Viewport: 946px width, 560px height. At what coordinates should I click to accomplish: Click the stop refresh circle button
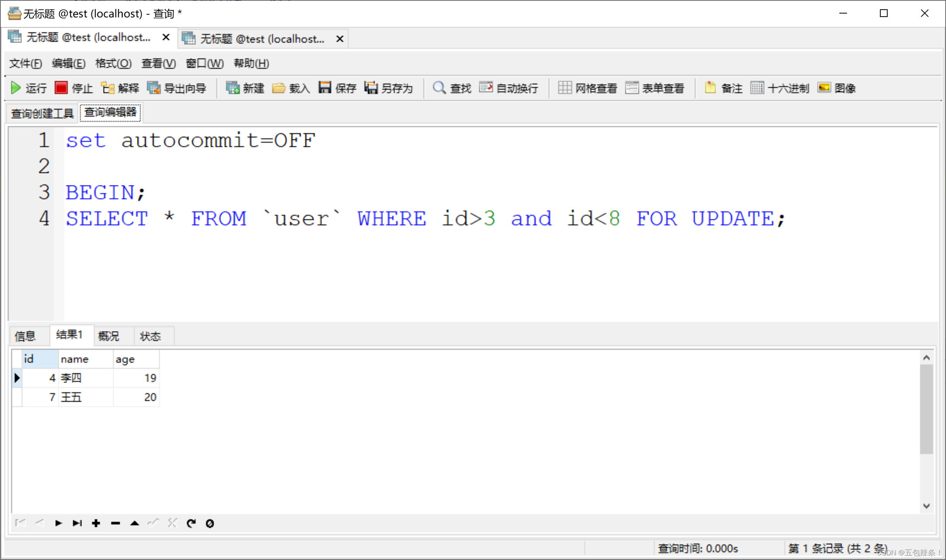(210, 523)
